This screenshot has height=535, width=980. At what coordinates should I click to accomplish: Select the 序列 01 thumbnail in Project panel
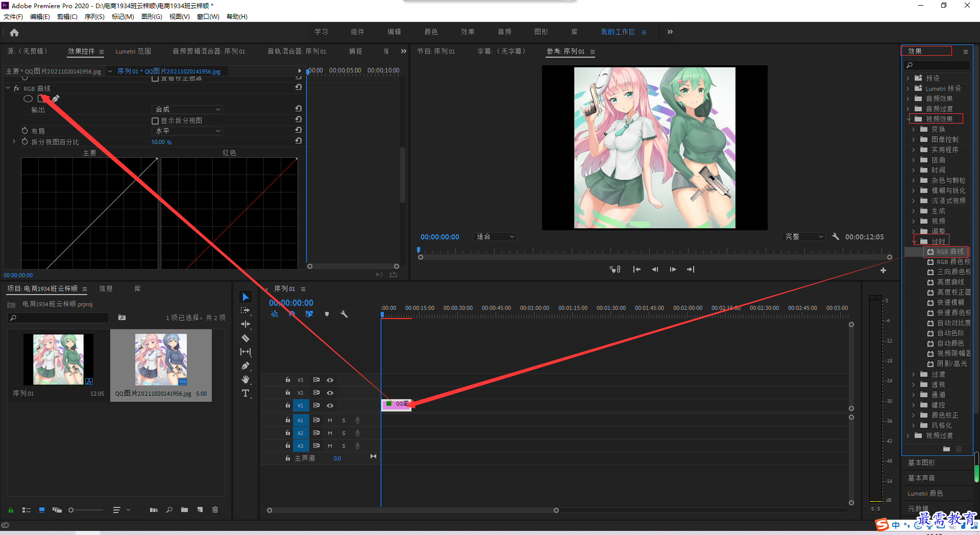[58, 359]
